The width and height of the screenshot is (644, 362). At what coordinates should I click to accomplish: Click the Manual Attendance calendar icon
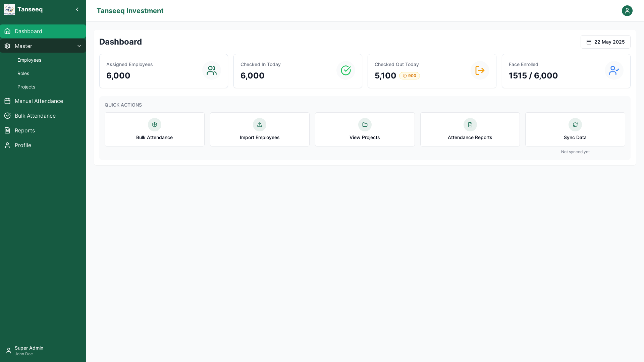tap(7, 101)
